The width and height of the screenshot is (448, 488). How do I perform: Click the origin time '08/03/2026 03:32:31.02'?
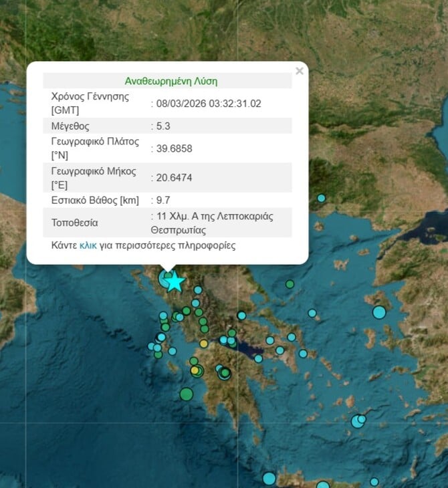coord(209,104)
